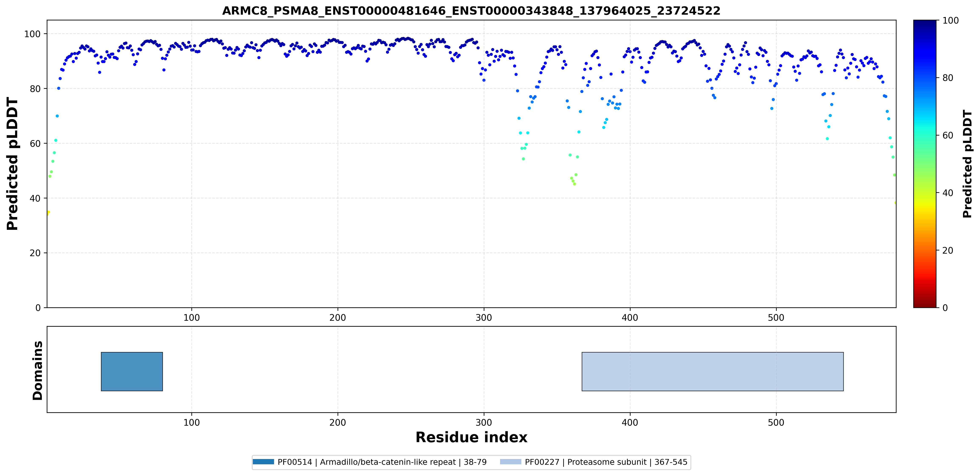The height and width of the screenshot is (476, 980).
Task: Click the 60 tick on the pLDDT y-axis
Action: click(35, 143)
